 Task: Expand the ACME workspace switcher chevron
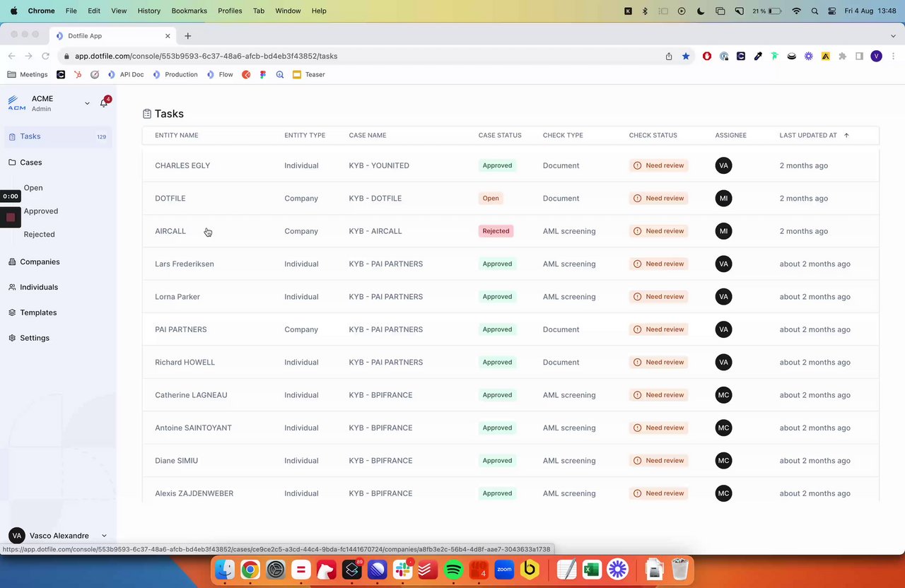click(87, 103)
